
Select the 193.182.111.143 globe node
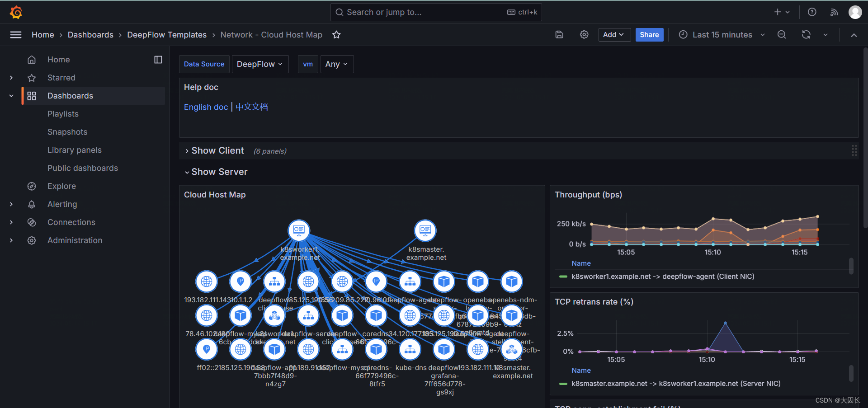pos(207,281)
